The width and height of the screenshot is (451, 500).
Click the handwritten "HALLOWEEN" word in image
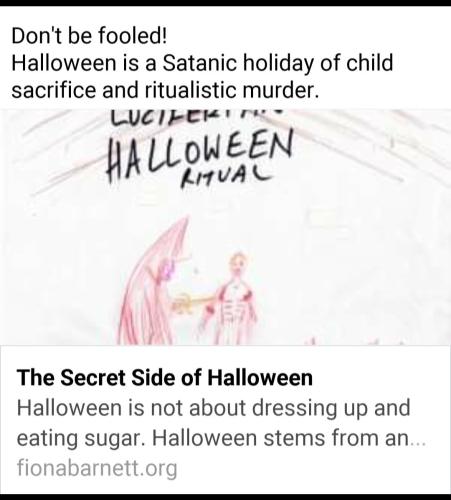pyautogui.click(x=199, y=155)
